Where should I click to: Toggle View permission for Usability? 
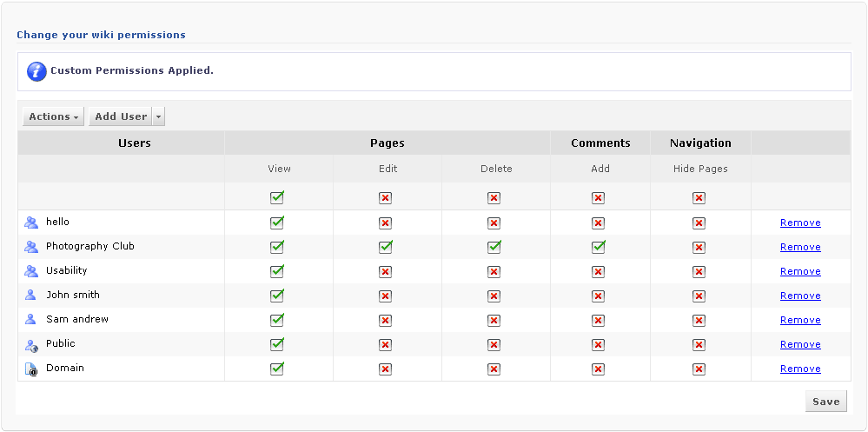click(x=277, y=271)
